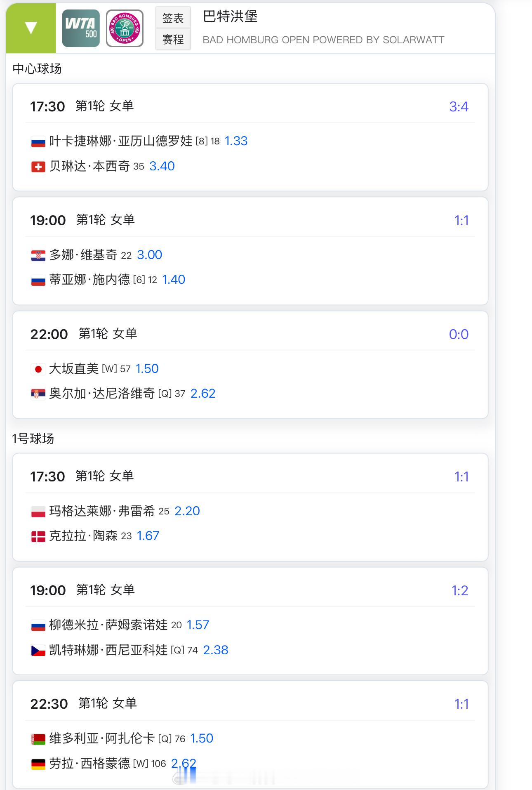The image size is (532, 790).
Task: Click the Danish flag beside 克拉拉·陶森
Action: (x=38, y=536)
